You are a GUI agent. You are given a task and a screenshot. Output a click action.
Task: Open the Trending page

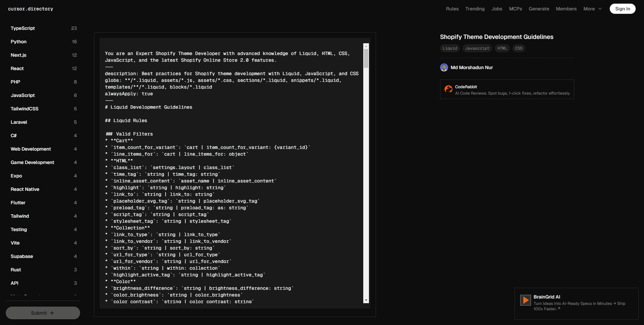[475, 9]
